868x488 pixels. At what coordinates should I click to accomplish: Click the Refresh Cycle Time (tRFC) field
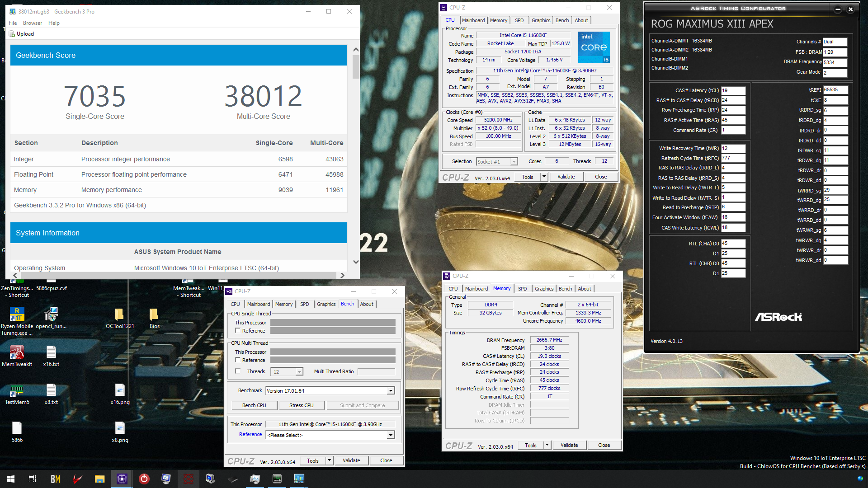pos(733,158)
